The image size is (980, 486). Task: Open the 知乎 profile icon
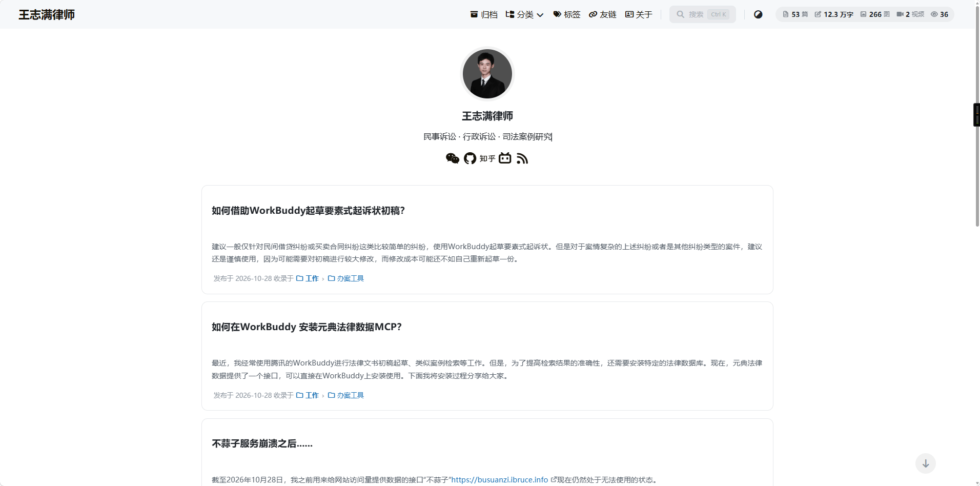pos(487,158)
